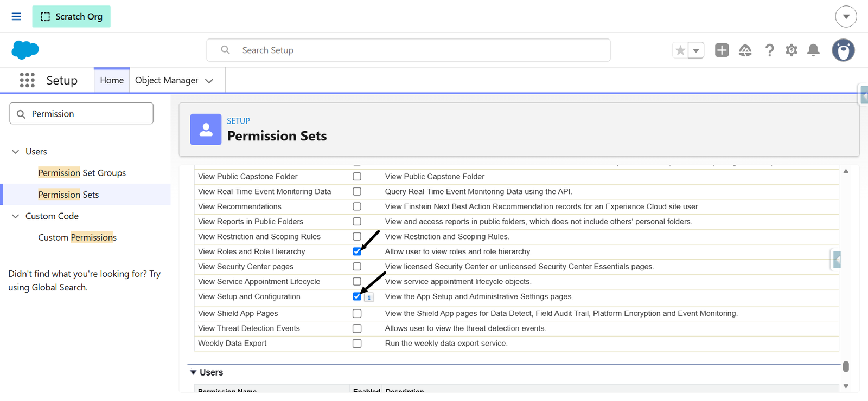Enable View Public Capstone Folder checkbox
The height and width of the screenshot is (401, 868).
357,177
